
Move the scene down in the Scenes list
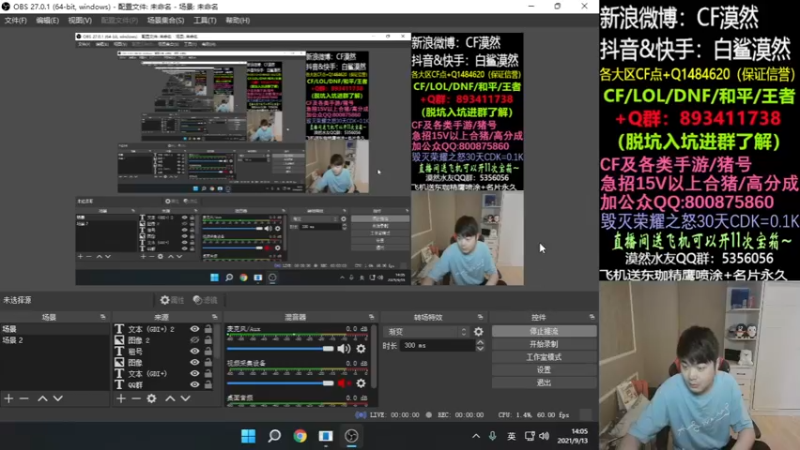tap(58, 398)
